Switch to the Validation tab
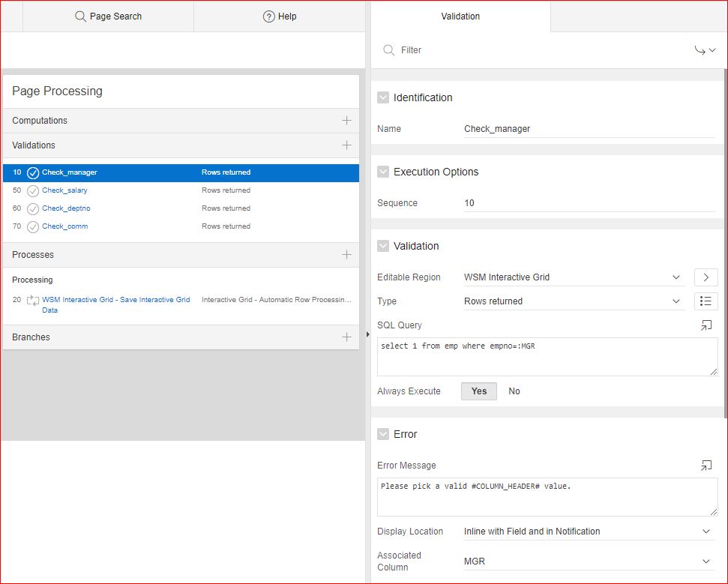 tap(460, 16)
